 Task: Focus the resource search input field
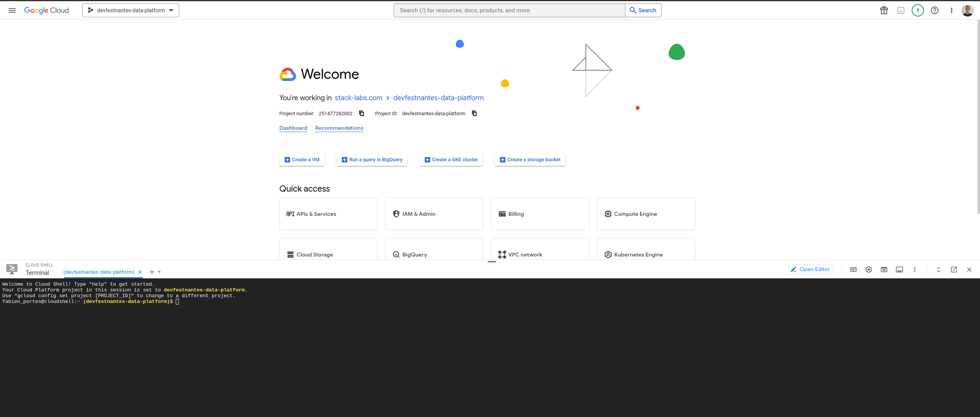coord(509,10)
